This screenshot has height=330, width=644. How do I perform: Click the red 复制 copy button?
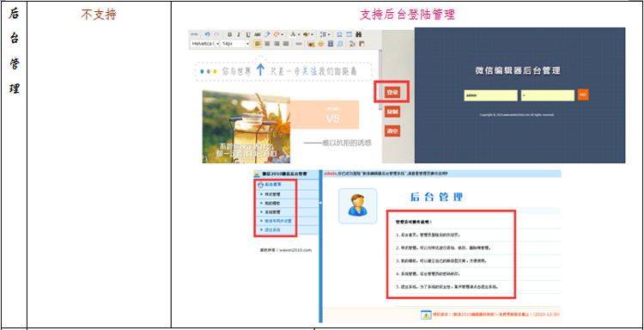(x=392, y=112)
